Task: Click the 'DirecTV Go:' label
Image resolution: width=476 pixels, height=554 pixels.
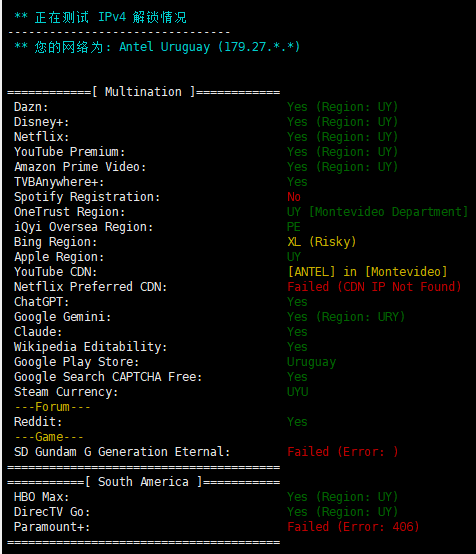Action: pos(52,512)
